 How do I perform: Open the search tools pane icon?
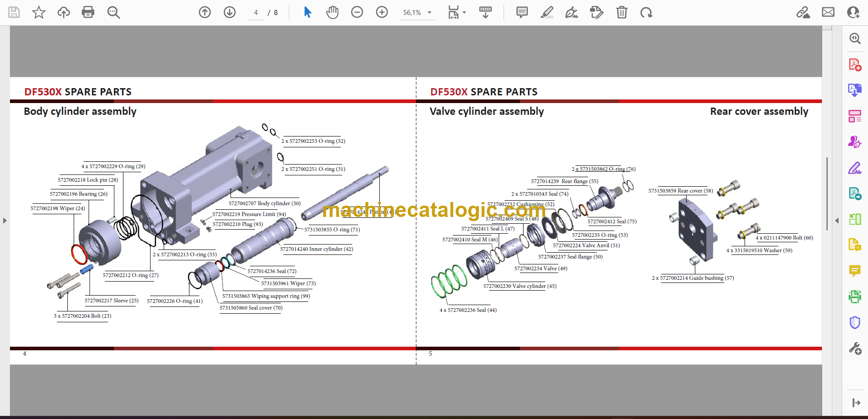(855, 38)
